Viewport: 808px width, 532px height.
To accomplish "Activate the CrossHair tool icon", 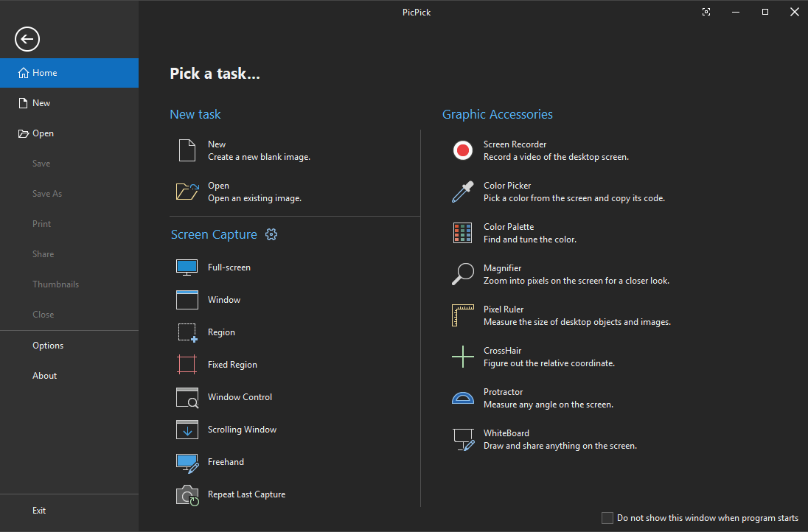I will (462, 357).
